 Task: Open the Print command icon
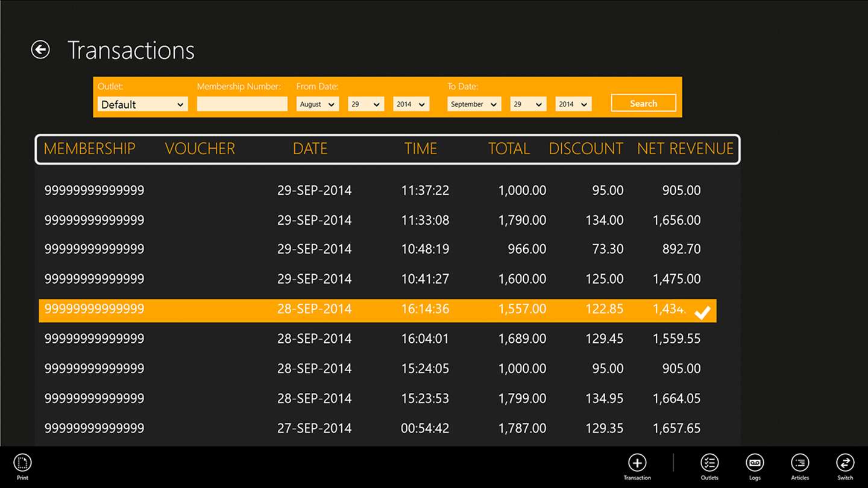pyautogui.click(x=22, y=463)
